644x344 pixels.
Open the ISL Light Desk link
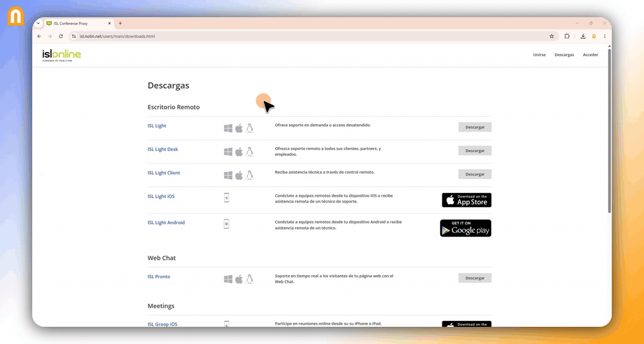163,149
